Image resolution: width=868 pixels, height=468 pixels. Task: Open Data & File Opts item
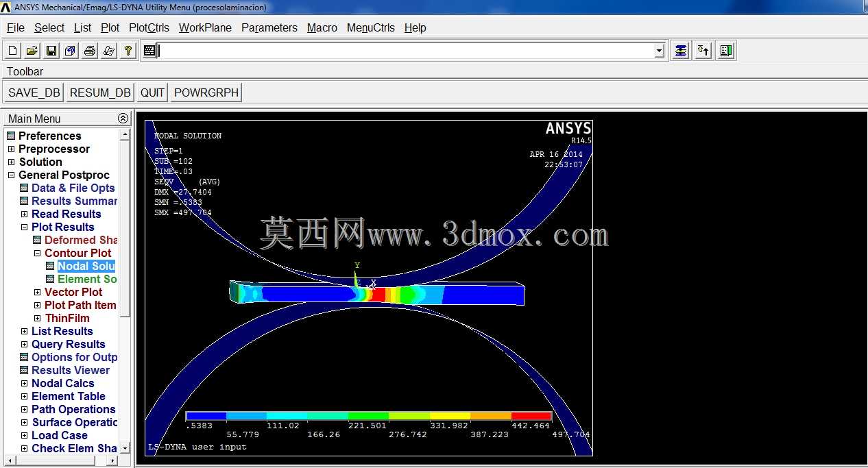point(73,188)
